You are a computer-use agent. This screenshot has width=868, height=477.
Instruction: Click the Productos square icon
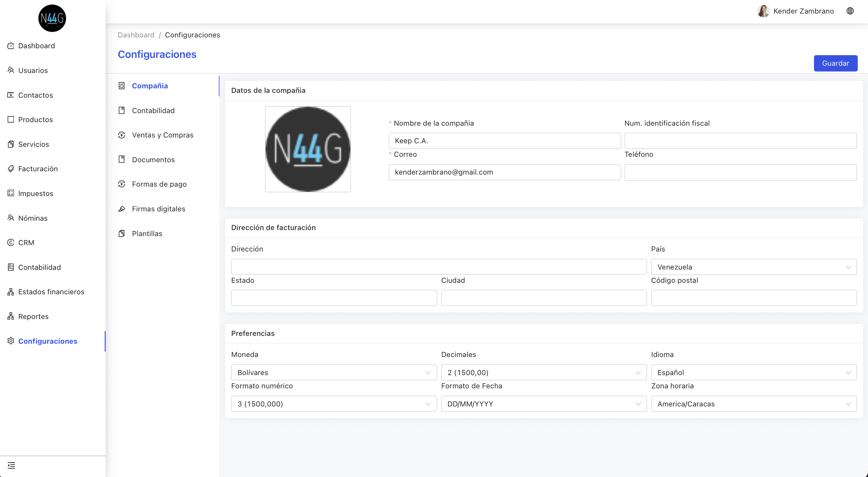[x=11, y=119]
